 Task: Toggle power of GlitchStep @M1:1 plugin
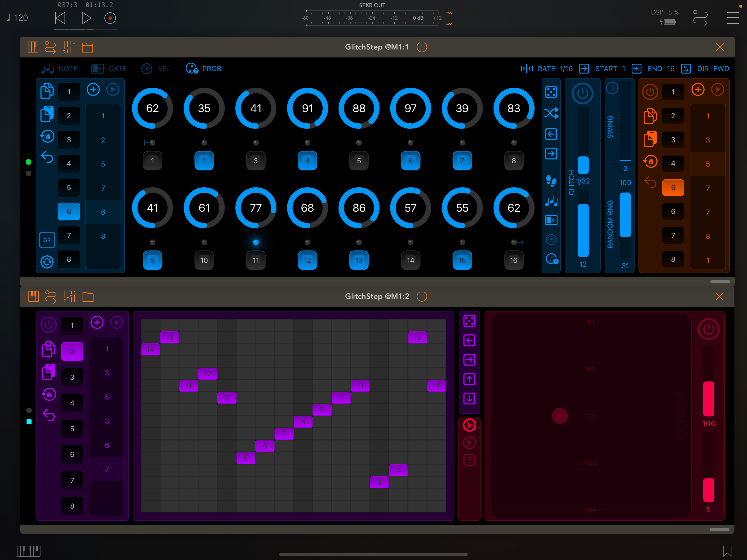[x=422, y=47]
